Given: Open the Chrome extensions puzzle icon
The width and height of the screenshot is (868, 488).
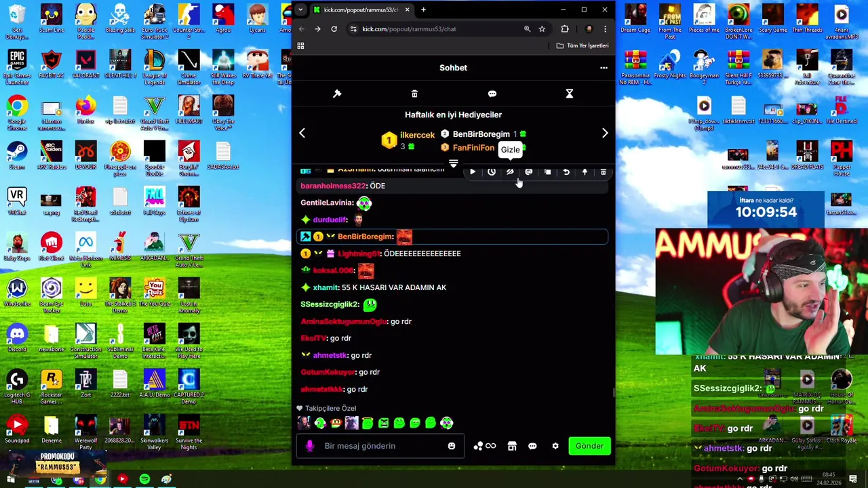Looking at the screenshot, I should (565, 29).
